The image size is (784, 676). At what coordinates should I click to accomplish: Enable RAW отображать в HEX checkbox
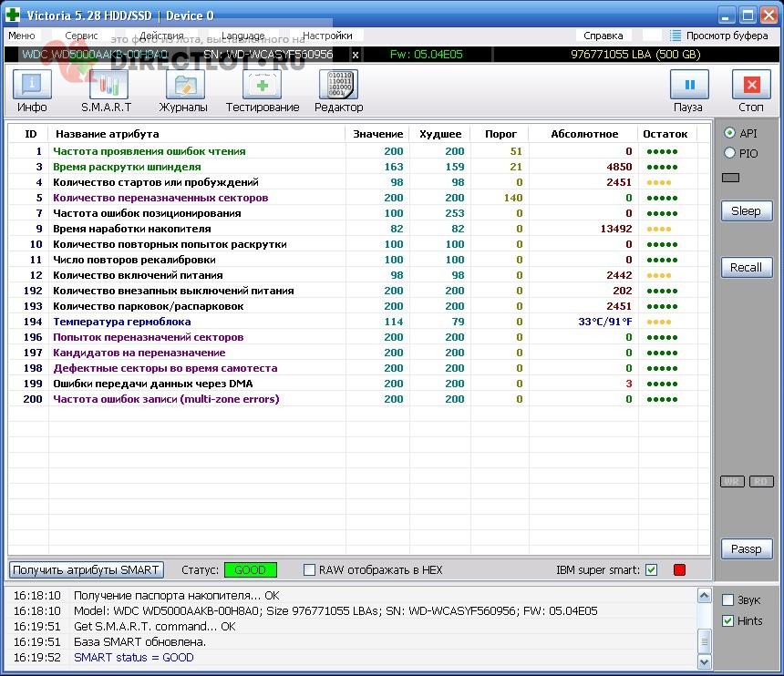[310, 569]
